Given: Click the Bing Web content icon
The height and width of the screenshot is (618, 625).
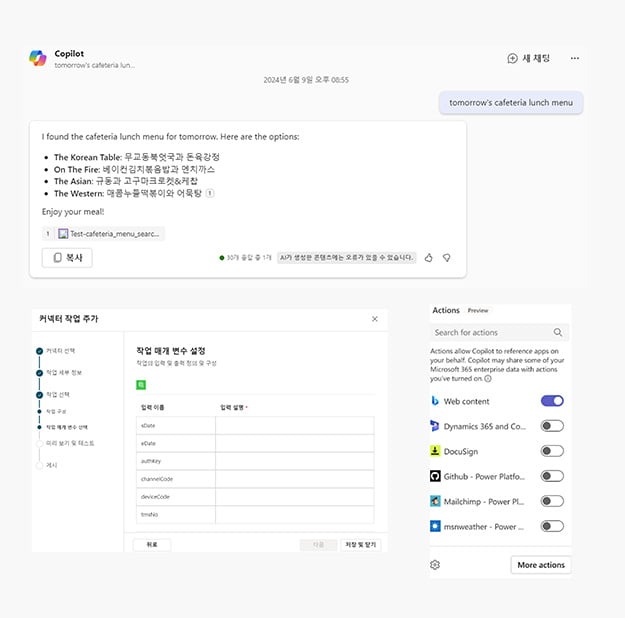Looking at the screenshot, I should pyautogui.click(x=435, y=401).
